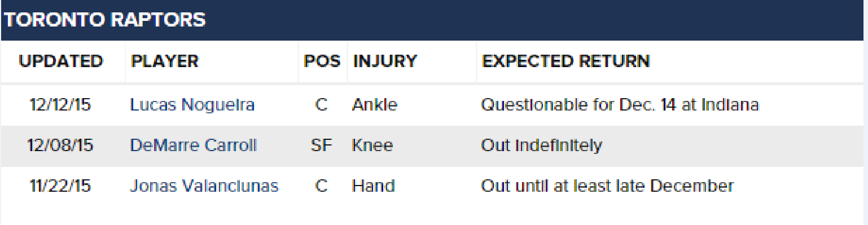Click the INJURY column header
Viewport: 868px width, 225px height.
(x=385, y=61)
